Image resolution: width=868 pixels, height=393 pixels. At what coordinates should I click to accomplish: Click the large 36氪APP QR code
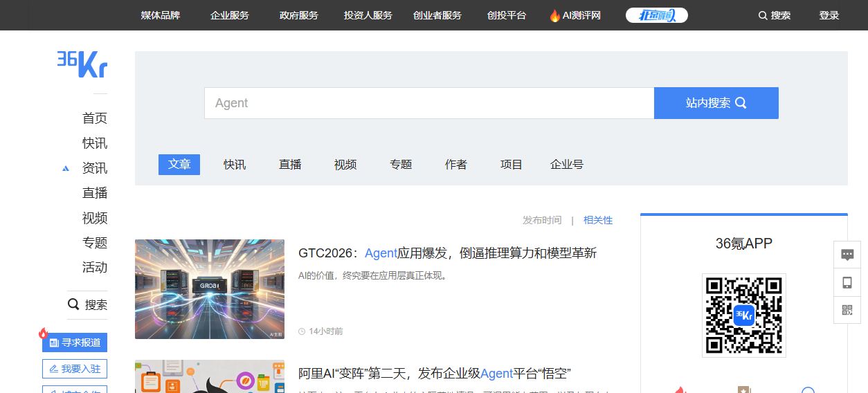tap(743, 316)
